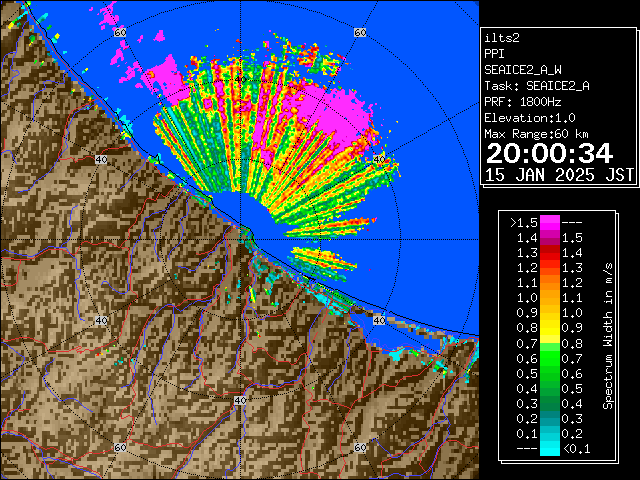Click the '40' ring label due south of radar

tap(240, 400)
